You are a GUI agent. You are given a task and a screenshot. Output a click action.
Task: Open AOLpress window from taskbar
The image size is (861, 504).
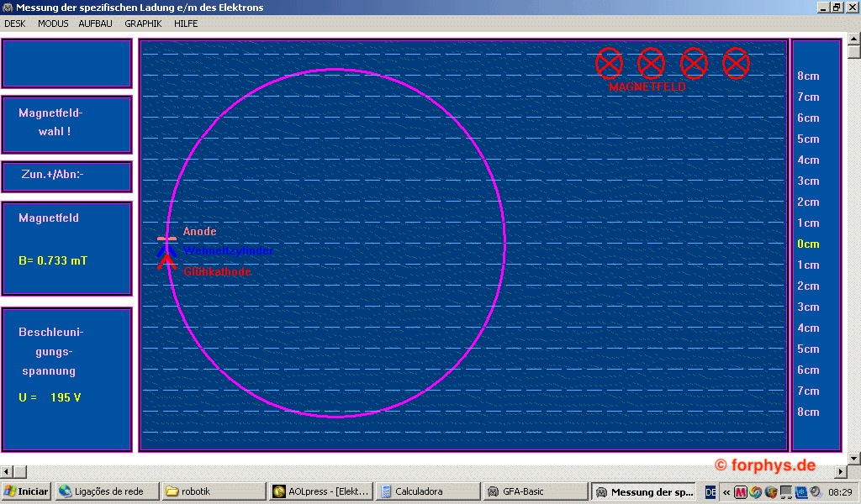[320, 491]
